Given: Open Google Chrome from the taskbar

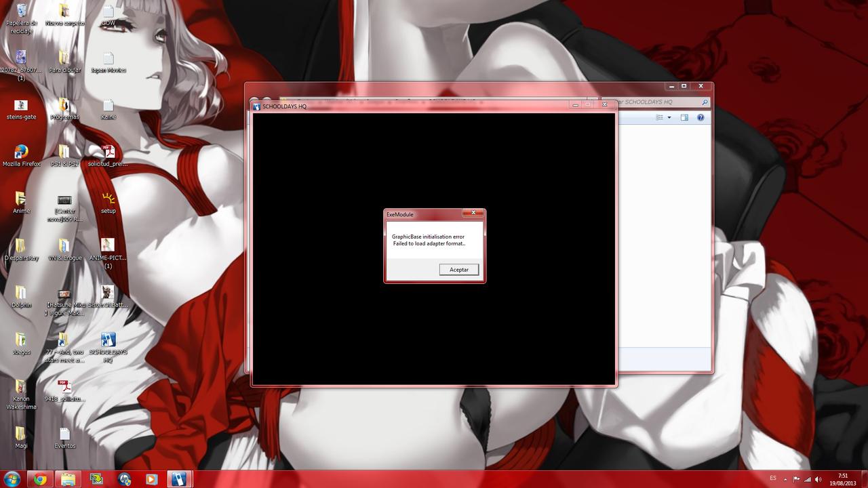Looking at the screenshot, I should click(41, 479).
